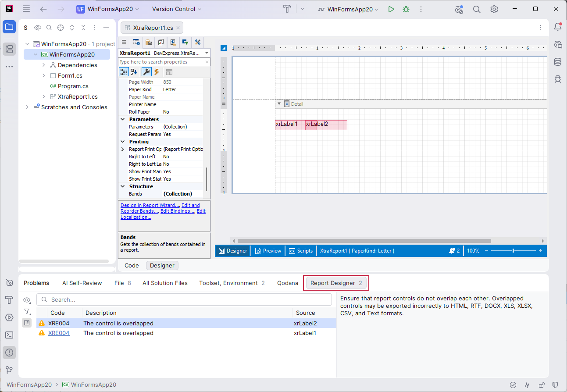Toggle Alphabetical sorting in the property grid
Image resolution: width=567 pixels, height=392 pixels.
pyautogui.click(x=134, y=72)
